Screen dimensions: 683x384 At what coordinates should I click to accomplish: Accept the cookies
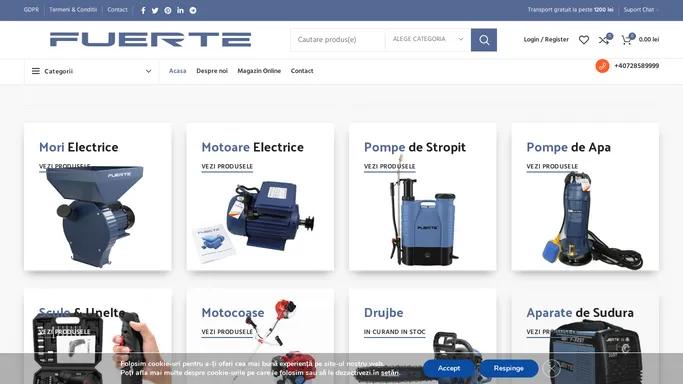tap(449, 368)
